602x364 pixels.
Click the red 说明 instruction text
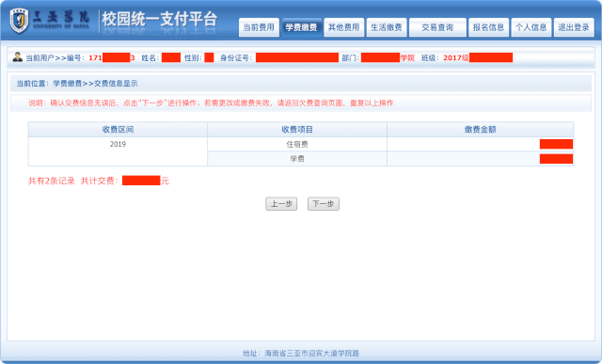click(x=211, y=103)
